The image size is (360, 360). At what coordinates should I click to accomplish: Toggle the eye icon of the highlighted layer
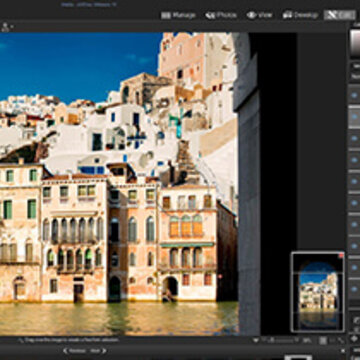[x=354, y=117]
